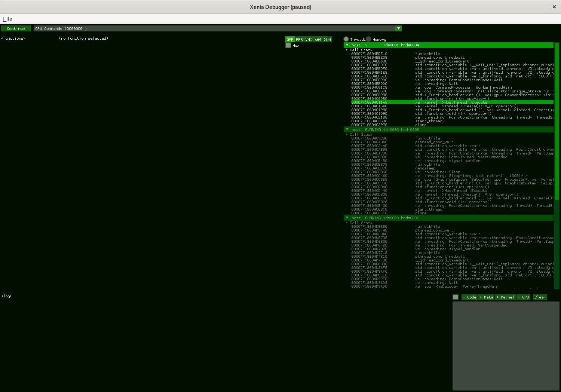Screen dimensions: 561x392
Task: Toggle Call Stack node under thread id=0003
Action: (x=359, y=223)
